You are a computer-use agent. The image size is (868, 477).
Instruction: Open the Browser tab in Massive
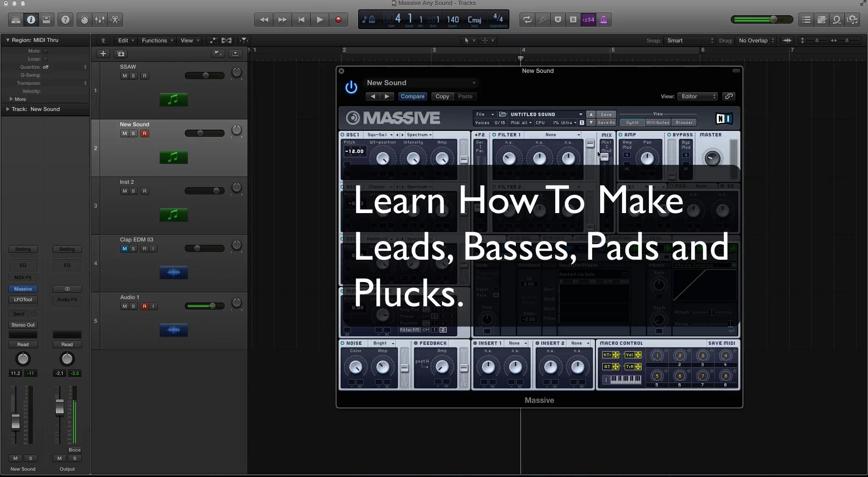point(683,122)
